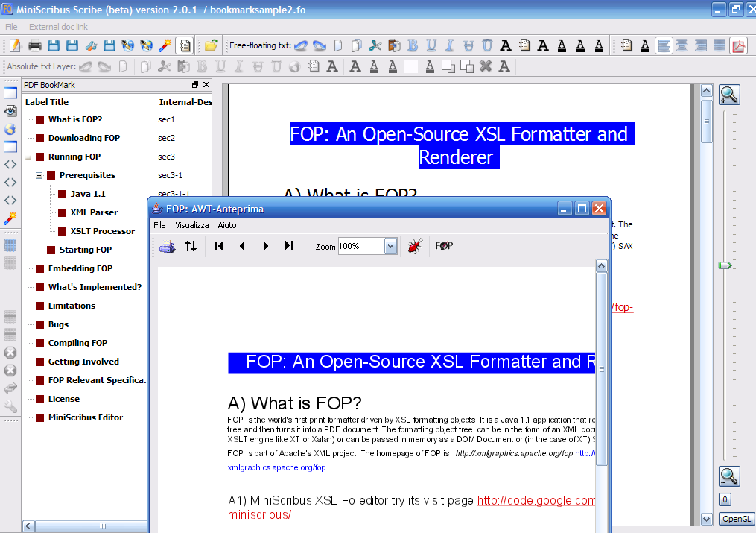Go to previous page in FOP preview
Viewport: 756px width, 533px height.
coord(242,246)
